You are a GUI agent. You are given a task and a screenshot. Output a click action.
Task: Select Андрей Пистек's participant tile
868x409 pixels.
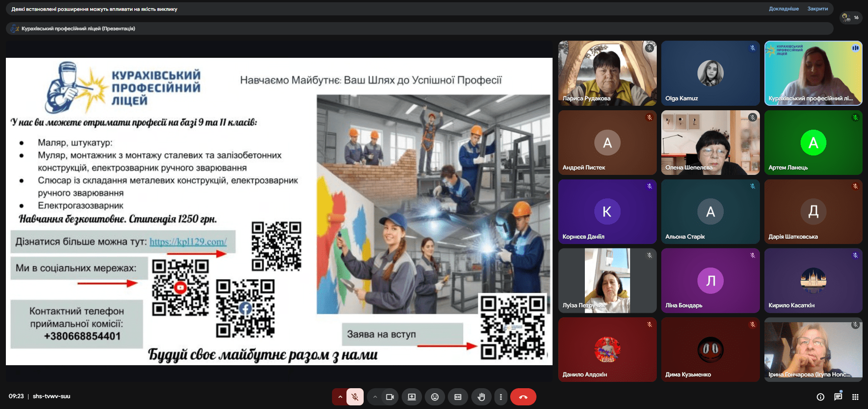(x=607, y=143)
